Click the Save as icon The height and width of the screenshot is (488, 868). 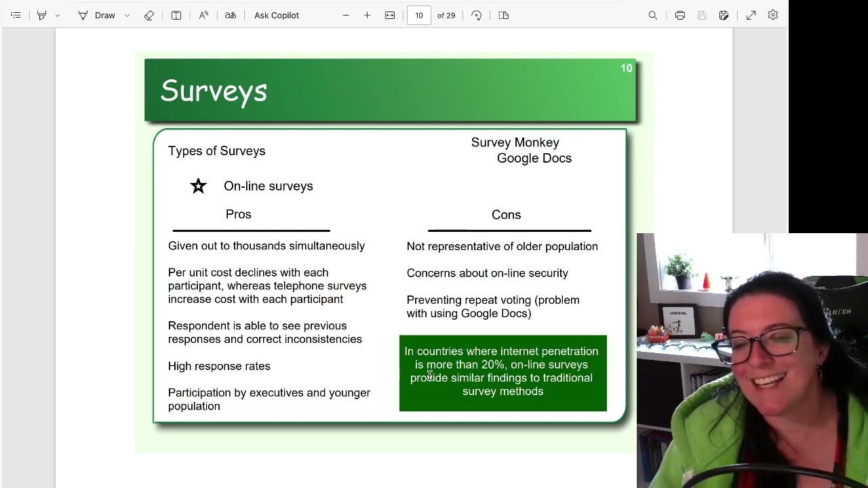coord(724,15)
